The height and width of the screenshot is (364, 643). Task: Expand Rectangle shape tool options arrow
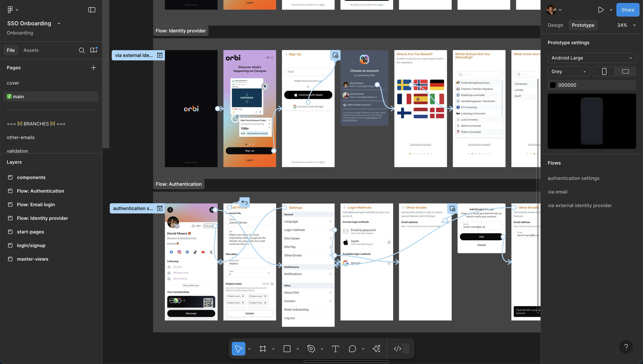(297, 349)
